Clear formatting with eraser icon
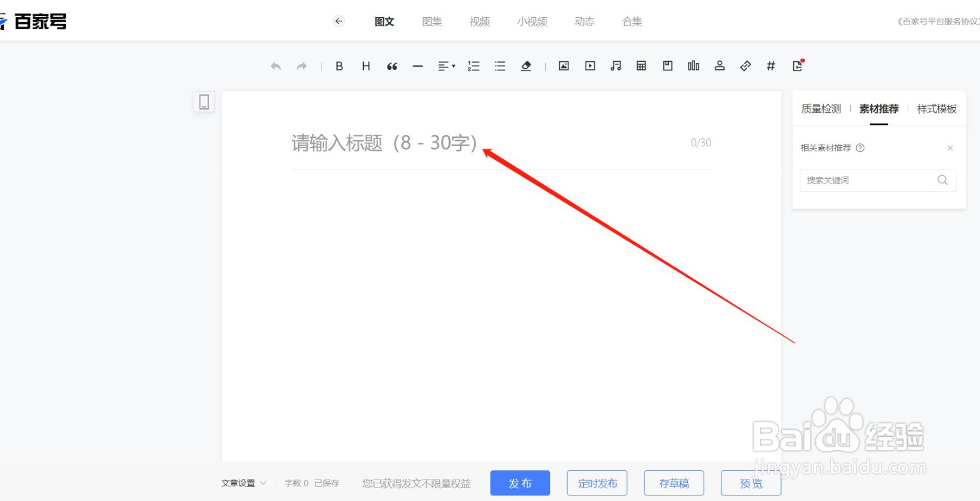Screen dimensions: 980x501 point(526,66)
